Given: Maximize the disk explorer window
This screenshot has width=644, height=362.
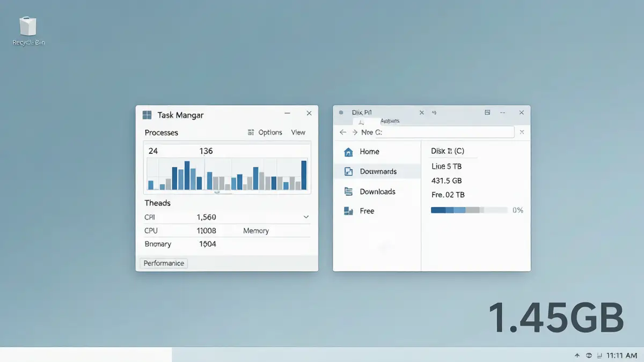Looking at the screenshot, I should pos(487,113).
